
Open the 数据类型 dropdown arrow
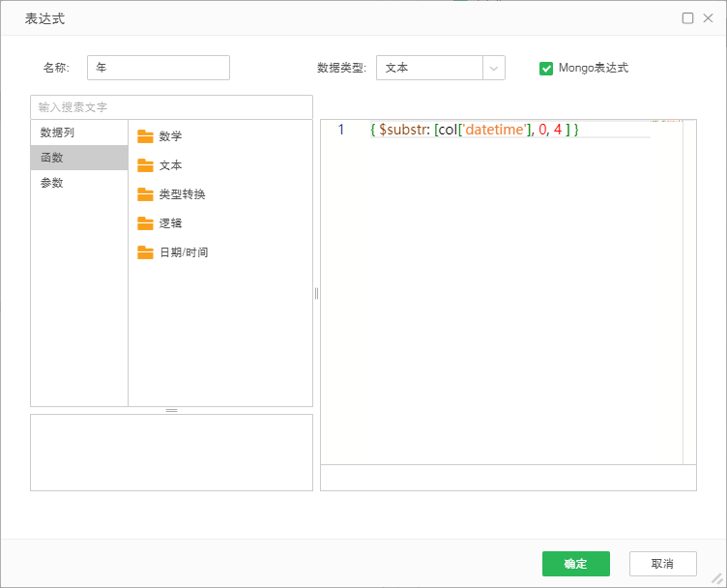coord(494,68)
